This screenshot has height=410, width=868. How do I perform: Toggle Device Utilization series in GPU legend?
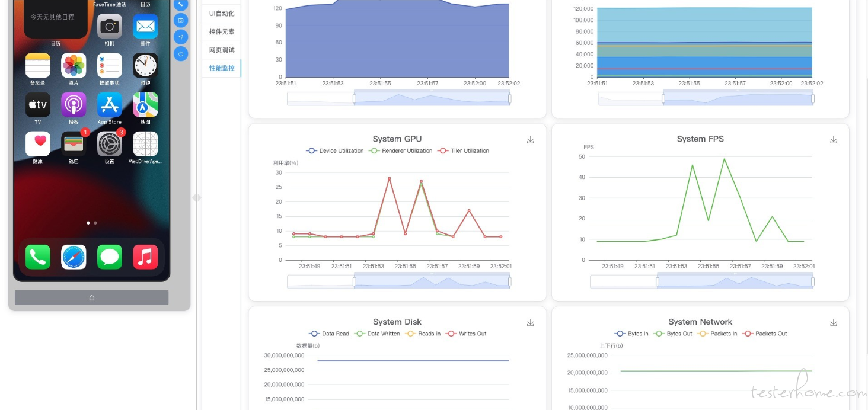pyautogui.click(x=335, y=151)
